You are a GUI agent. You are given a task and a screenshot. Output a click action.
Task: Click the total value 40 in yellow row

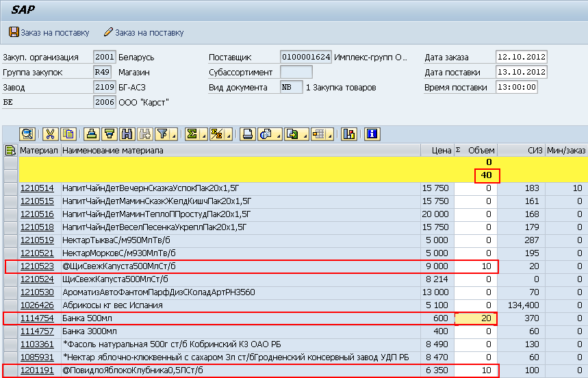point(487,175)
